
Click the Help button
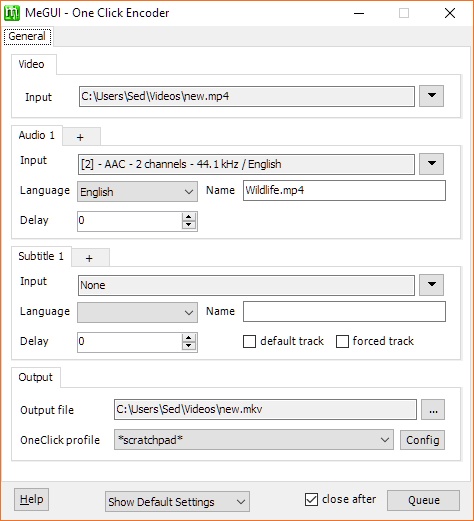(x=31, y=499)
